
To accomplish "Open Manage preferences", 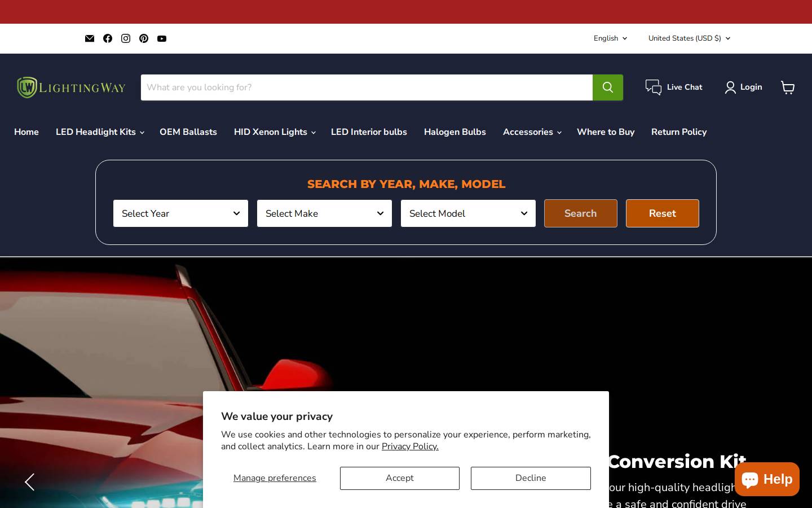I will (275, 478).
